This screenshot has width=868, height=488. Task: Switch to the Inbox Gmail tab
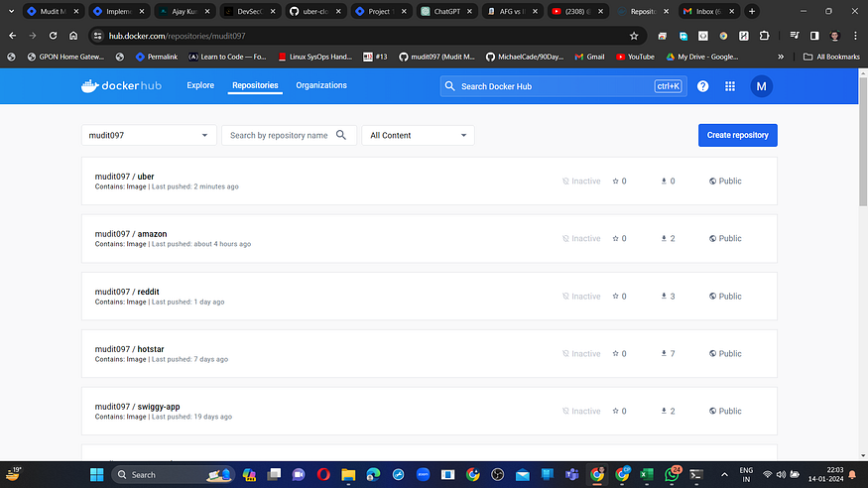709,11
